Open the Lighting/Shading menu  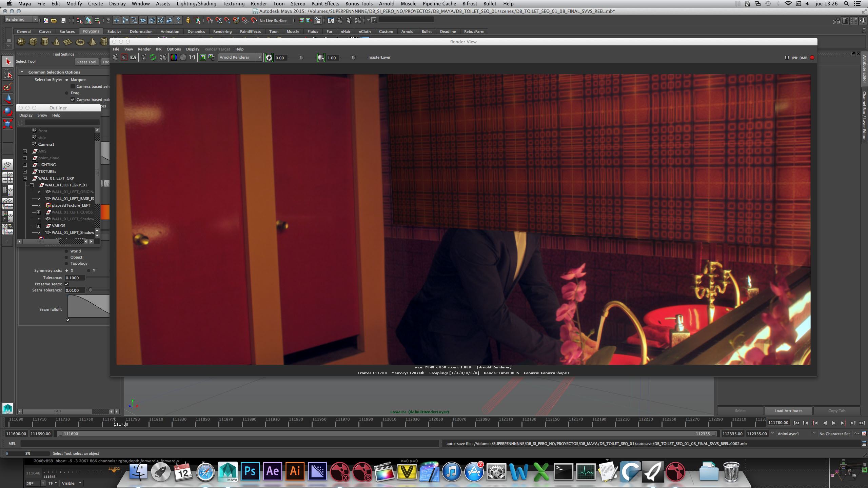pyautogui.click(x=196, y=4)
